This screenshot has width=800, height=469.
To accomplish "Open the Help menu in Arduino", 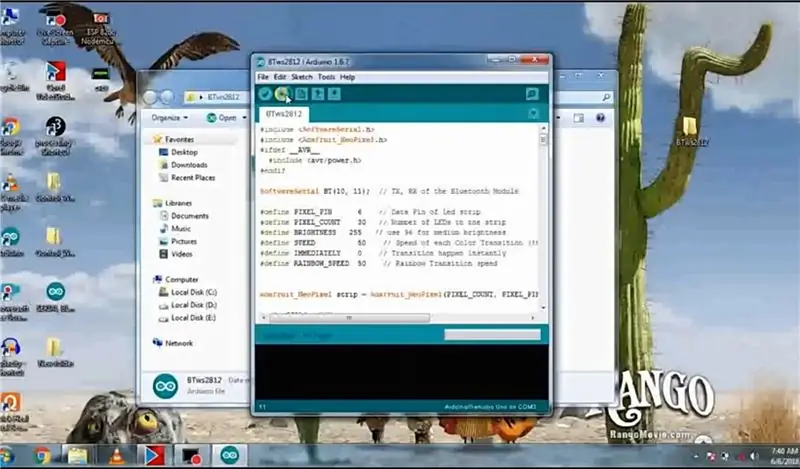I will (x=347, y=77).
